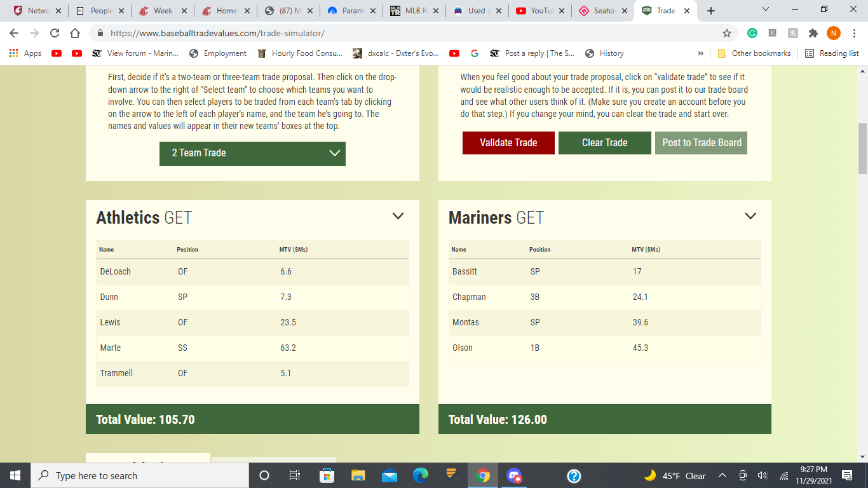868x488 pixels.
Task: Click the Home icon in browser toolbar
Action: 75,33
